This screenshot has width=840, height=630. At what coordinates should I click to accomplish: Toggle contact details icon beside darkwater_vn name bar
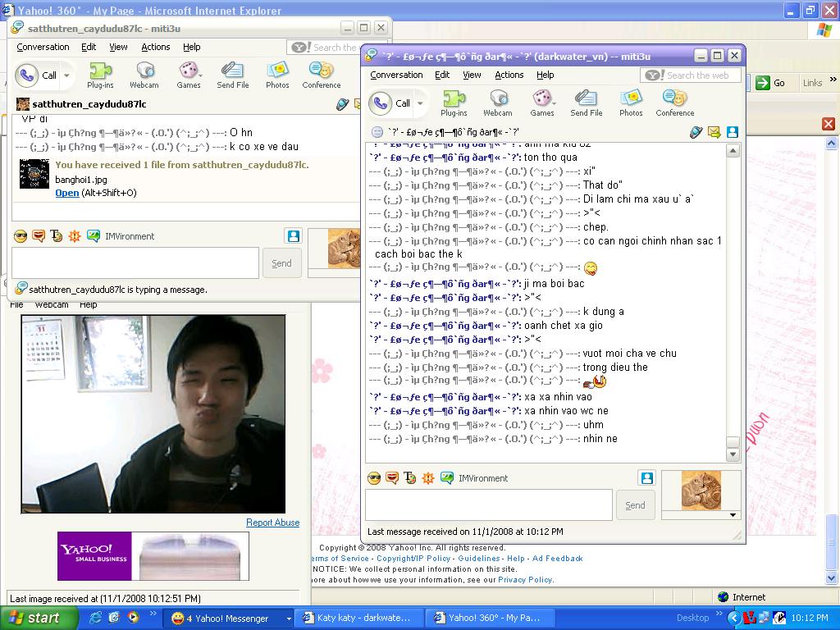coord(733,132)
